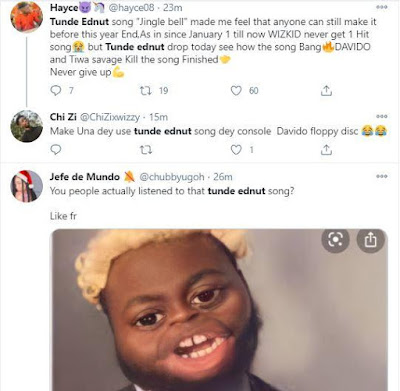Viewport: 400px width, 391px height.
Task: Tap the lens search icon on image
Action: (x=335, y=239)
